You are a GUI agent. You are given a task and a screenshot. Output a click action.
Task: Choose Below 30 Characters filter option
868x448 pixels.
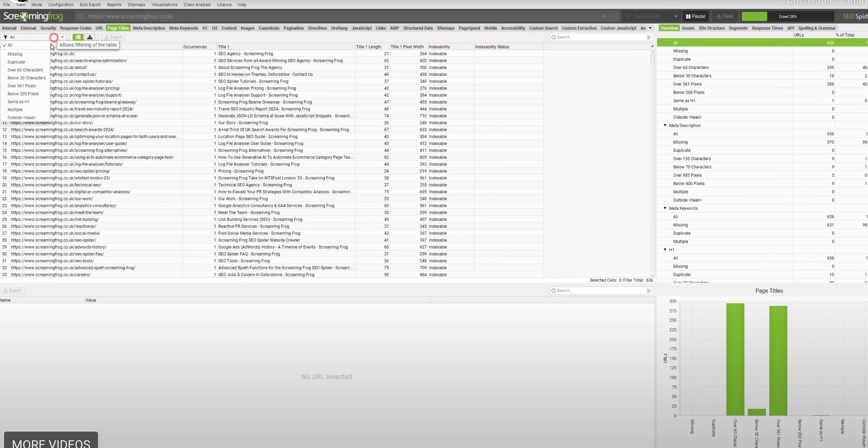(26, 78)
